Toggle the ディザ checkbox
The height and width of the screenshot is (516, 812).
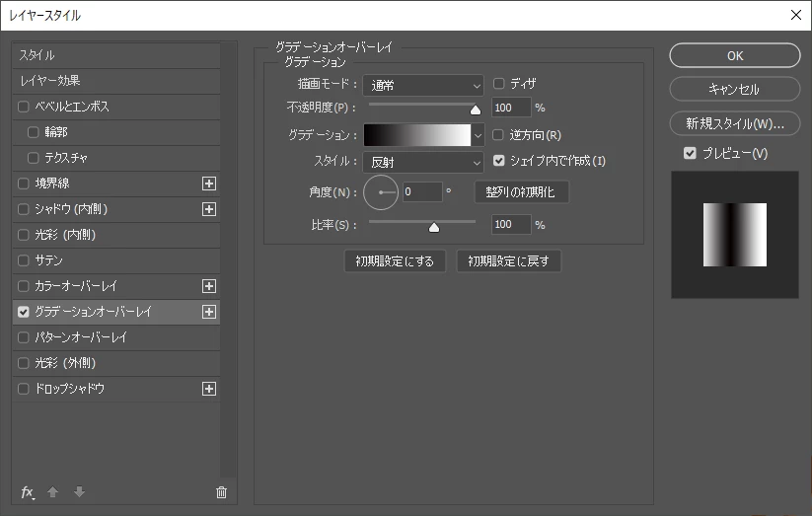click(x=498, y=84)
